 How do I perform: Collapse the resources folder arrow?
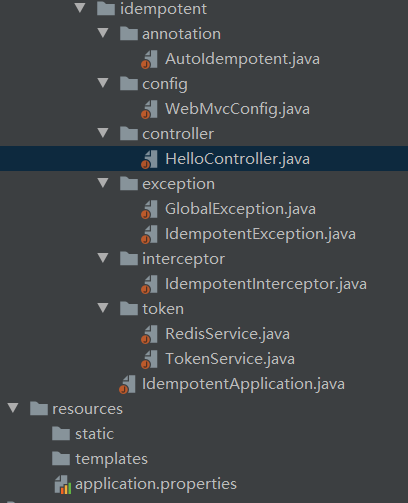point(13,408)
